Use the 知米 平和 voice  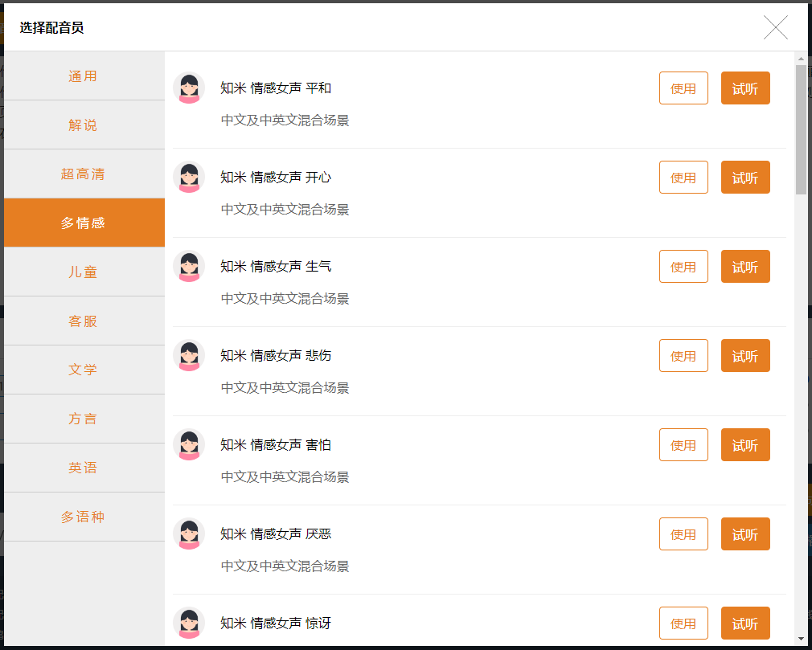point(683,88)
